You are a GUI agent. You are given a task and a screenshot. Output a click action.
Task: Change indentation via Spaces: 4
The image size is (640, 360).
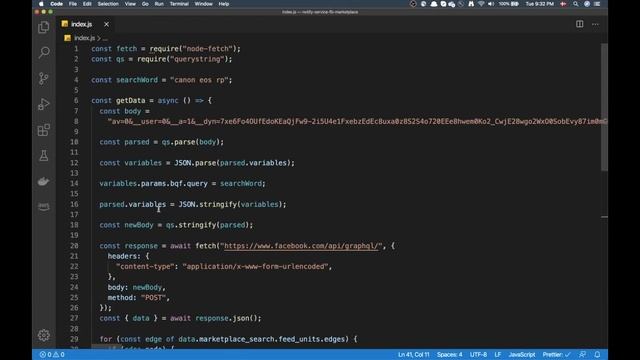449,354
